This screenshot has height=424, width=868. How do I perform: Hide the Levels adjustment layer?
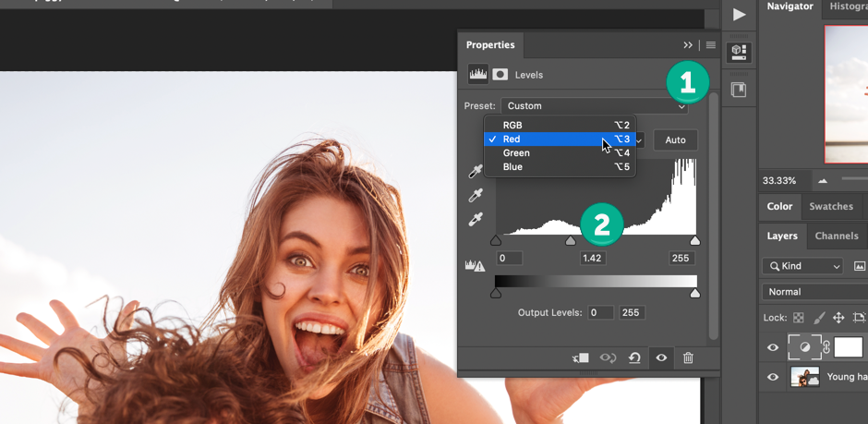click(x=774, y=347)
